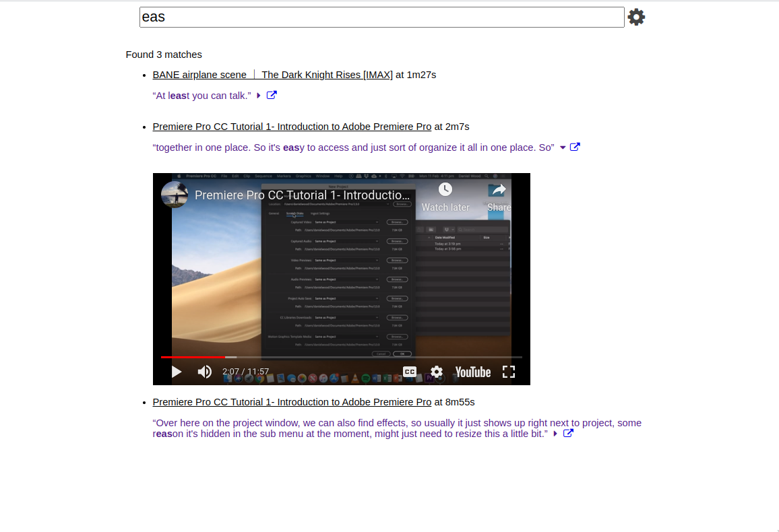
Task: Collapse the "together in one place" video preview
Action: click(x=563, y=147)
